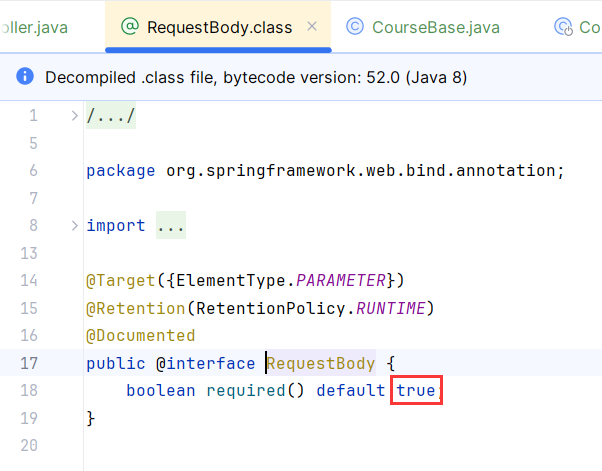Open the partially visible tab ending in ller.java
This screenshot has height=471, width=602.
coord(34,27)
